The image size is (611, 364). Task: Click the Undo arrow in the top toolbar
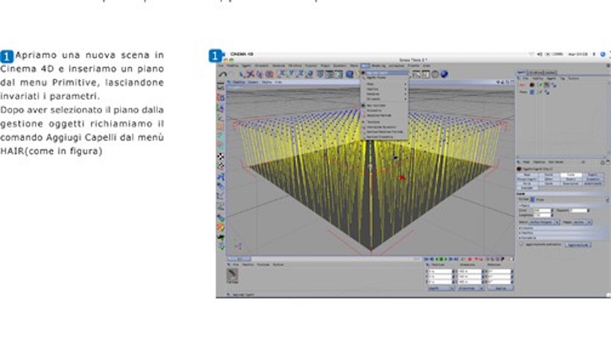(x=223, y=74)
